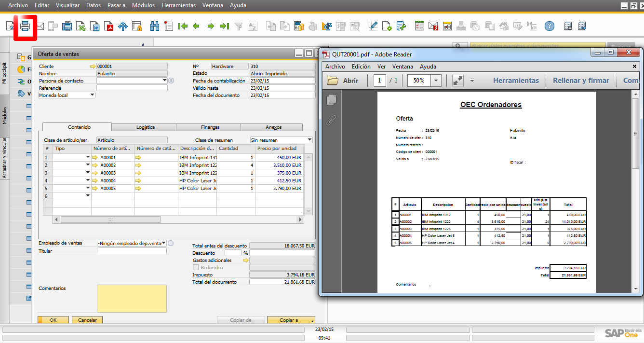The height and width of the screenshot is (343, 644).
Task: Toggle the Redondeo checkbox
Action: (196, 267)
